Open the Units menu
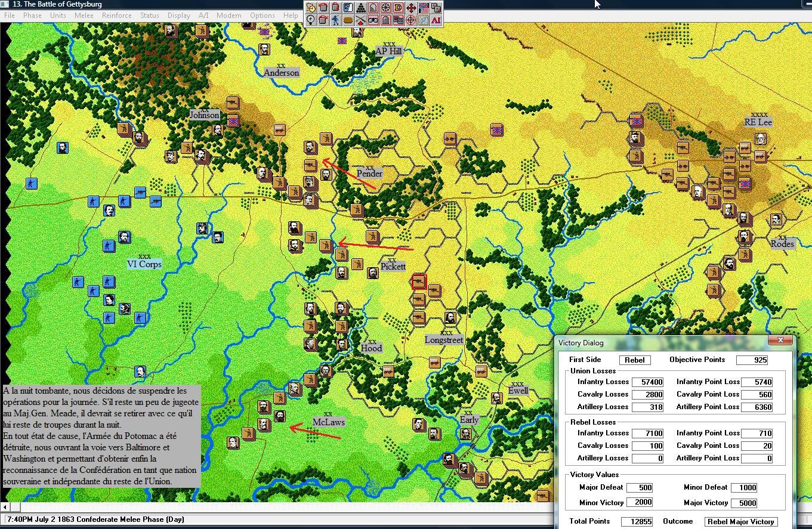The image size is (812, 529). [58, 16]
